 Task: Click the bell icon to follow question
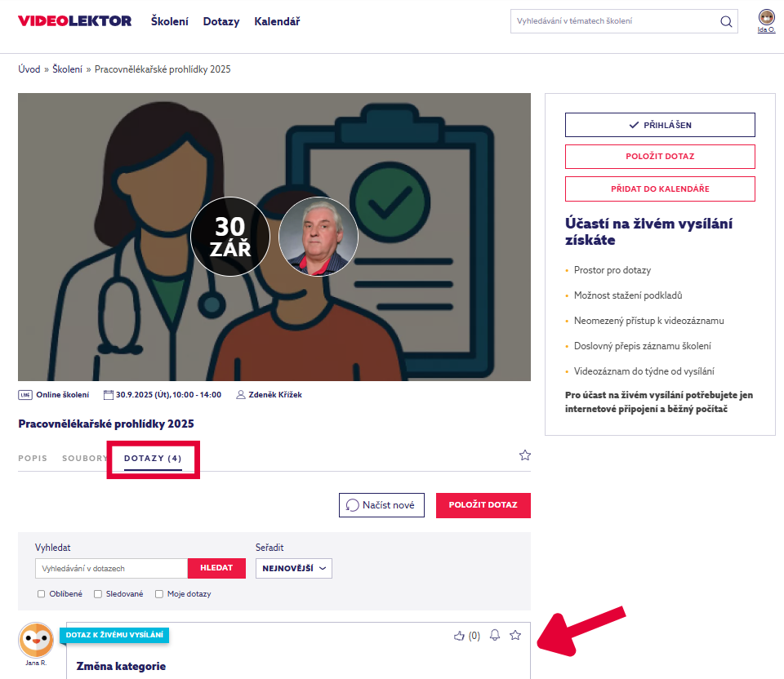(x=495, y=636)
